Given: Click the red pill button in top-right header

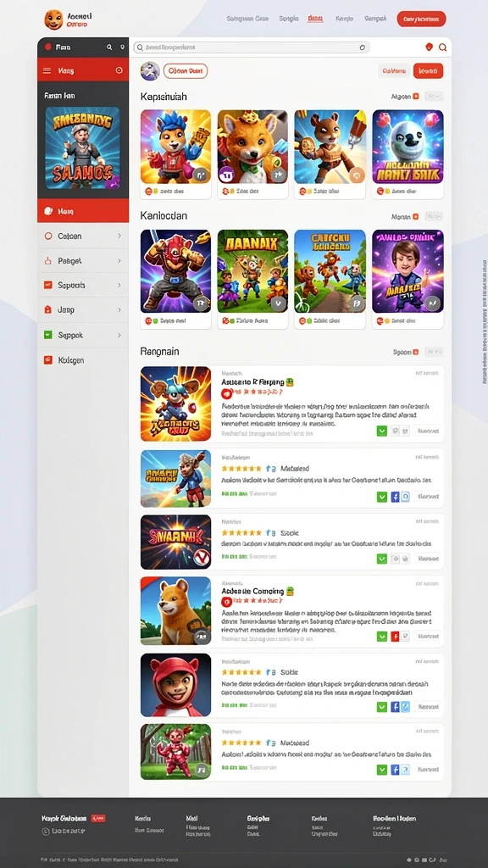Looking at the screenshot, I should [x=421, y=19].
